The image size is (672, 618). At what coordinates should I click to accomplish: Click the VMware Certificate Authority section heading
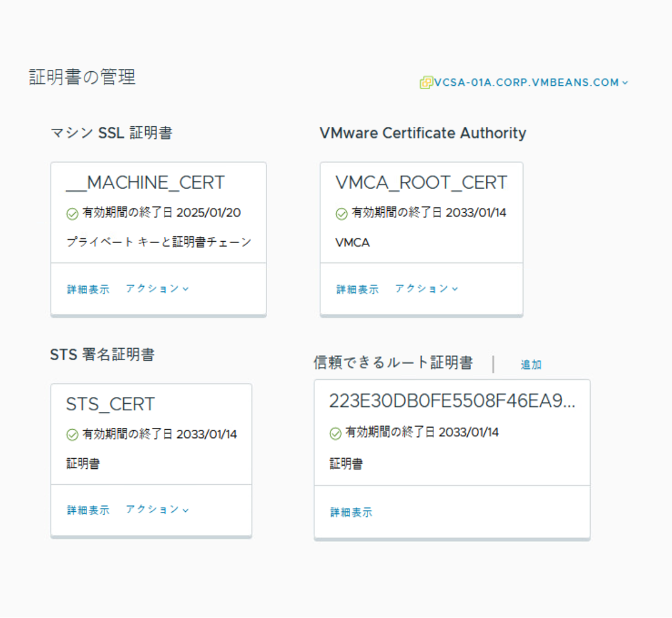(423, 133)
